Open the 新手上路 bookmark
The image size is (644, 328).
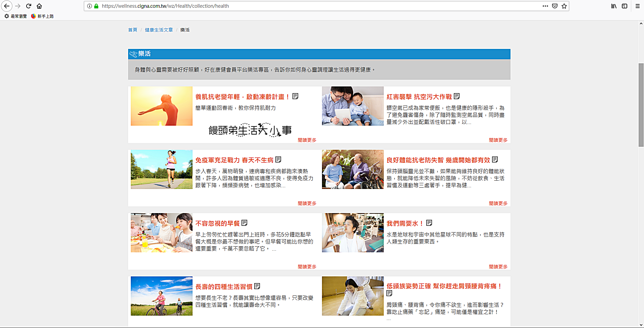[x=42, y=16]
